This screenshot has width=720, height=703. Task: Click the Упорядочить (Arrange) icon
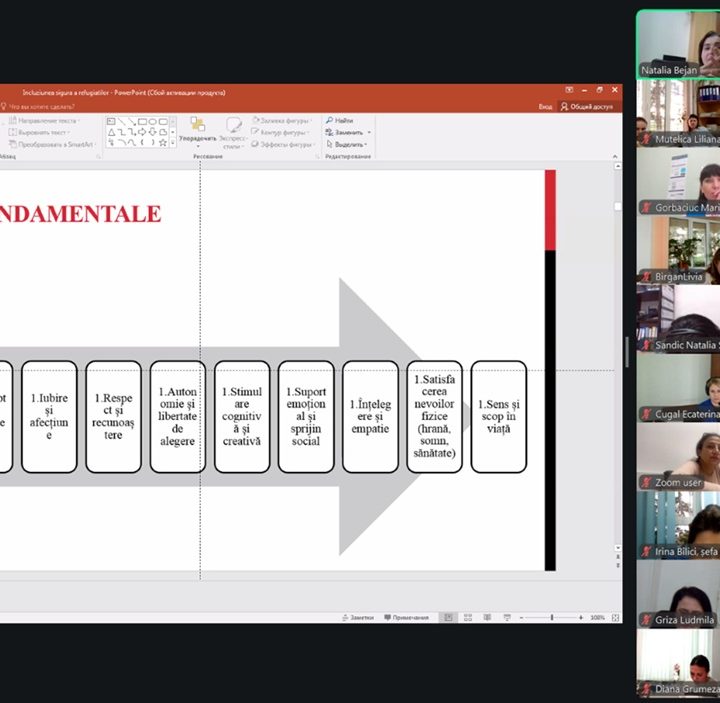[x=197, y=128]
